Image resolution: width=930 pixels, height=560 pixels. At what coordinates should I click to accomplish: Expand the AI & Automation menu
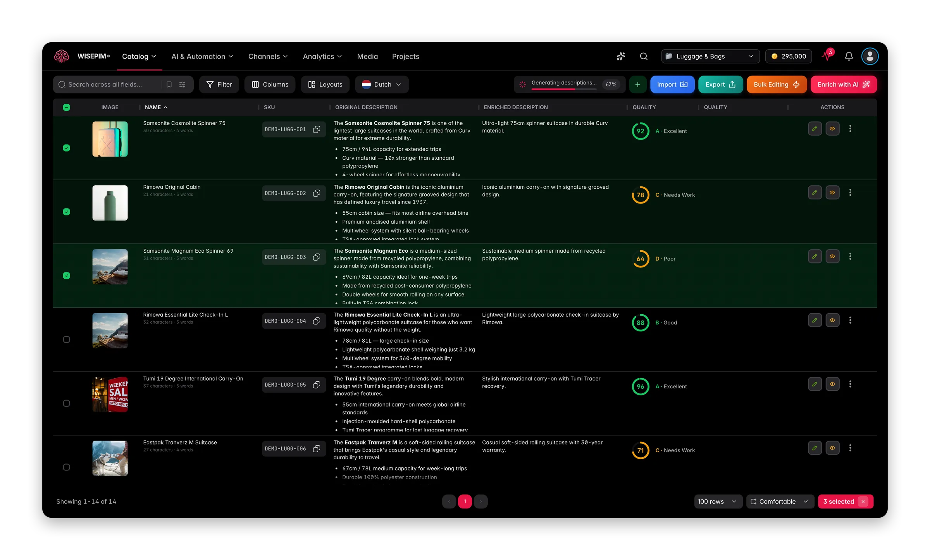tap(202, 57)
